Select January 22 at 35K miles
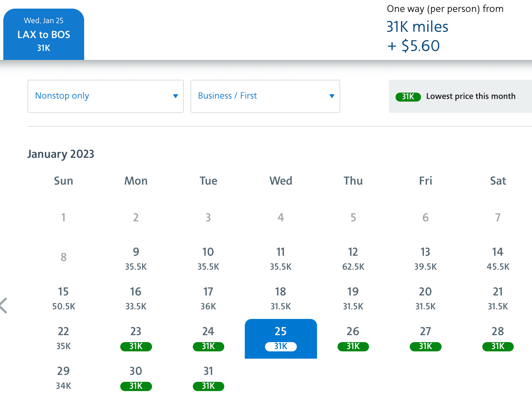Screen dimensions: 532x401 click(63, 337)
